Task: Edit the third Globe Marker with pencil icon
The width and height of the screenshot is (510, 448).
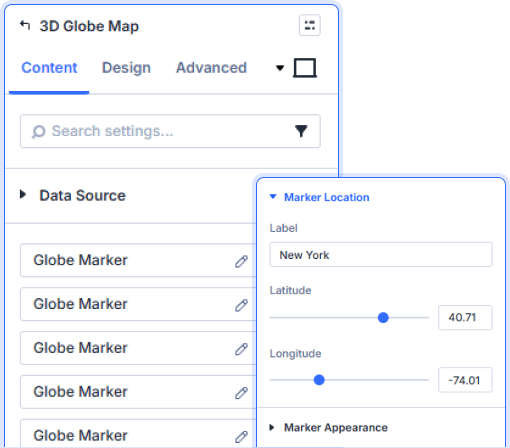Action: [241, 349]
